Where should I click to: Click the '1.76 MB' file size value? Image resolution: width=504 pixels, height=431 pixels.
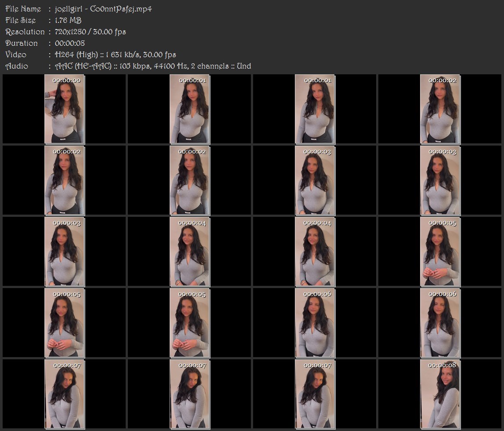click(68, 20)
